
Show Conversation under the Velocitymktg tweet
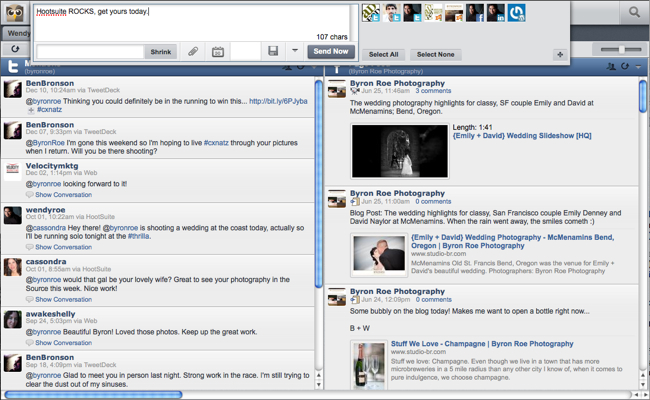click(x=63, y=195)
